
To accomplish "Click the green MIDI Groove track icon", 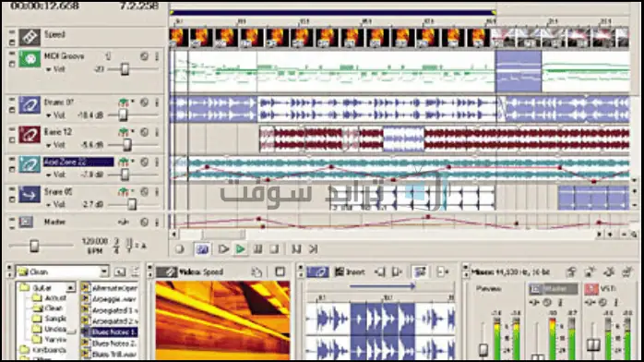I will click(x=30, y=59).
